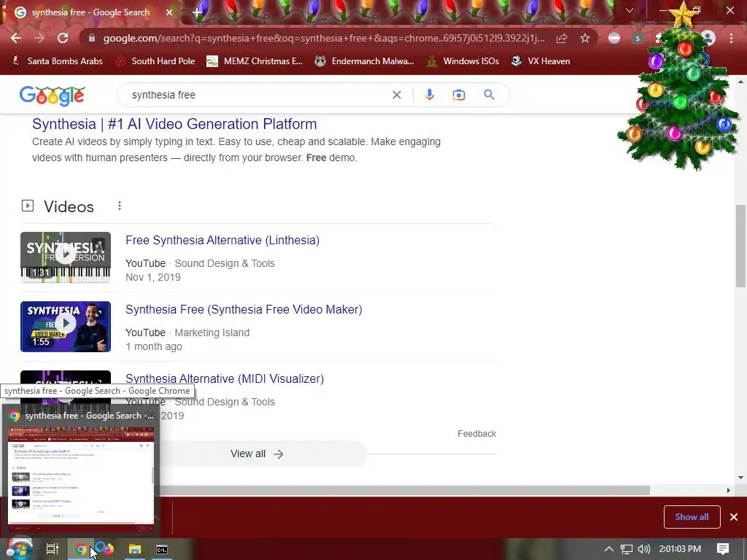The height and width of the screenshot is (560, 747).
Task: Open the VX Heaven bookmark
Action: point(541,61)
